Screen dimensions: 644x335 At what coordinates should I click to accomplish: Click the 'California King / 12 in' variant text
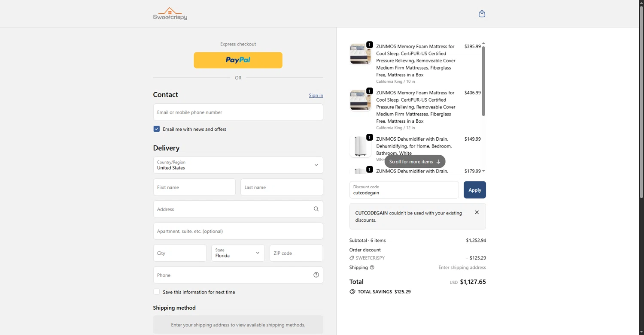pyautogui.click(x=395, y=128)
